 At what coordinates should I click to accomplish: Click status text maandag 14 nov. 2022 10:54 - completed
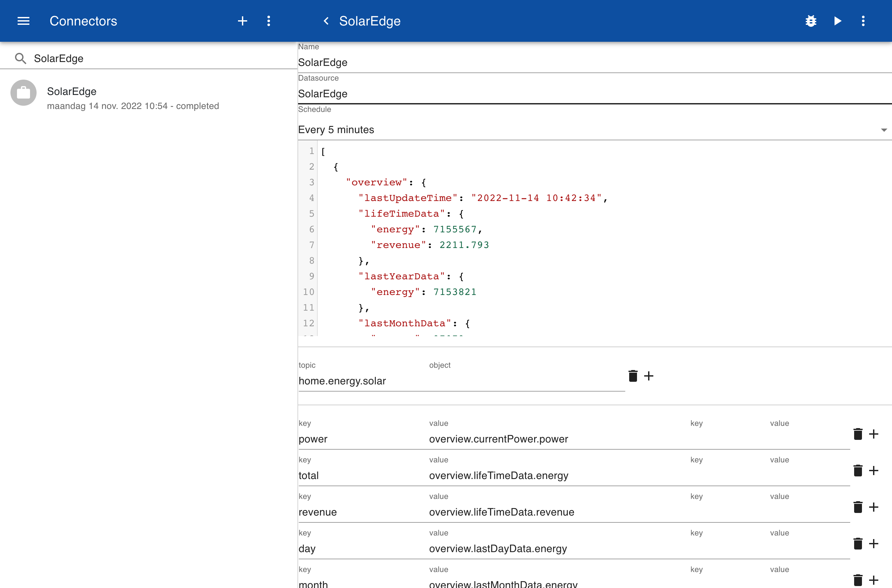tap(133, 106)
